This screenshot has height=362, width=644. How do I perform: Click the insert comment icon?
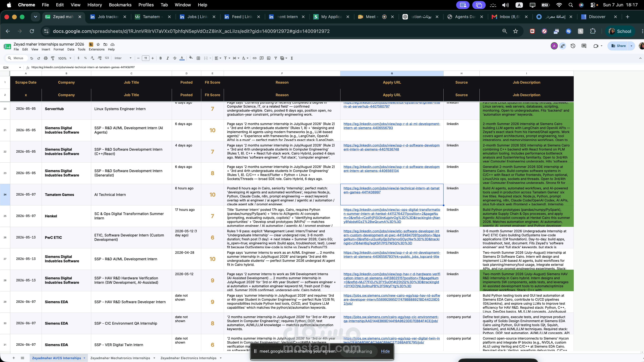pyautogui.click(x=261, y=58)
